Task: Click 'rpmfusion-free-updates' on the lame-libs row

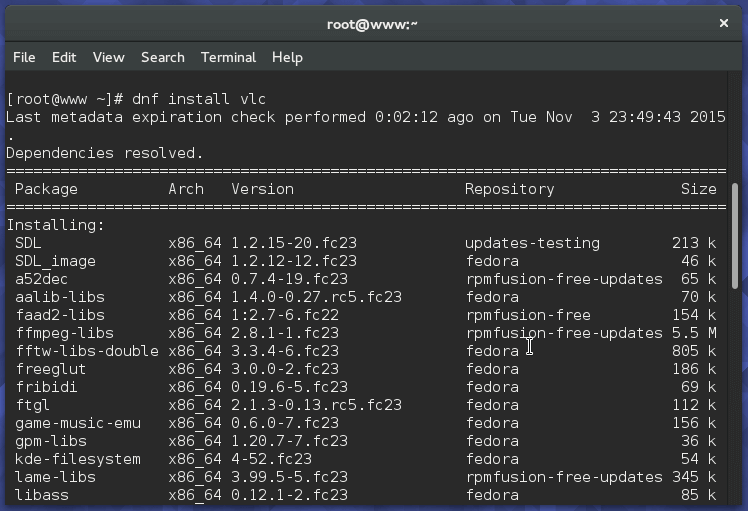Action: (x=564, y=477)
